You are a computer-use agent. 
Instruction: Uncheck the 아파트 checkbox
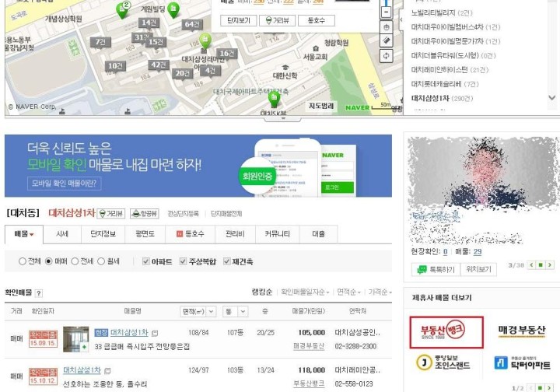[x=145, y=261]
